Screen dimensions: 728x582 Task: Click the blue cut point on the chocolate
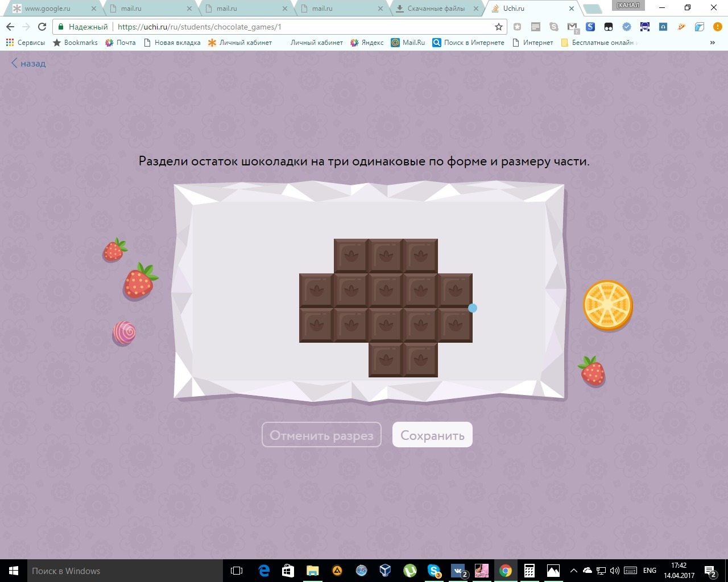tap(472, 308)
